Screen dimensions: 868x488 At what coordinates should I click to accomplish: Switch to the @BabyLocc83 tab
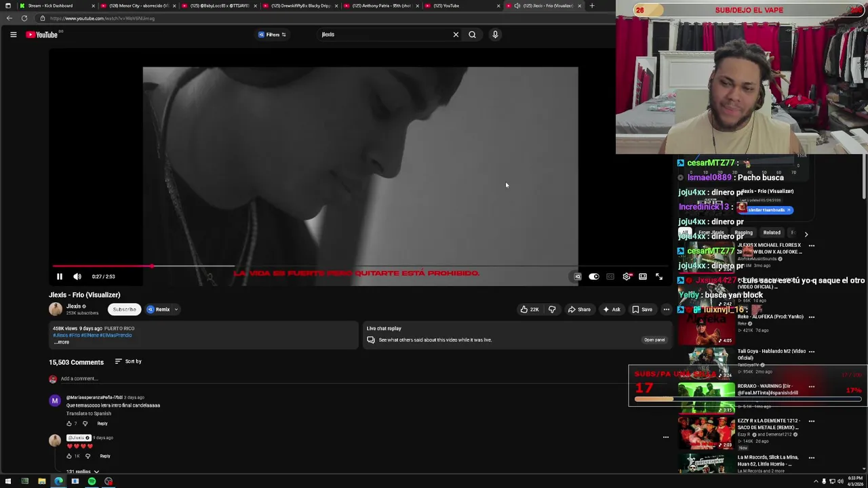pos(220,5)
